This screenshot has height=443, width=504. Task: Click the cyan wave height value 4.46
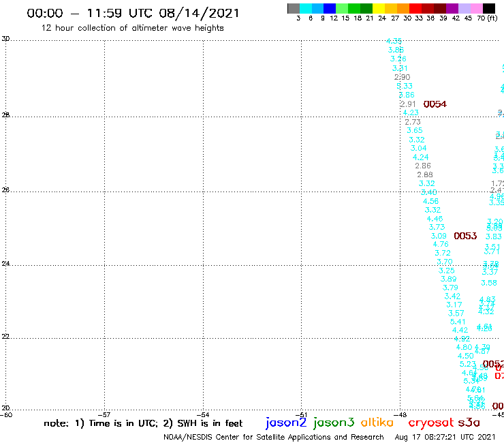click(x=435, y=219)
